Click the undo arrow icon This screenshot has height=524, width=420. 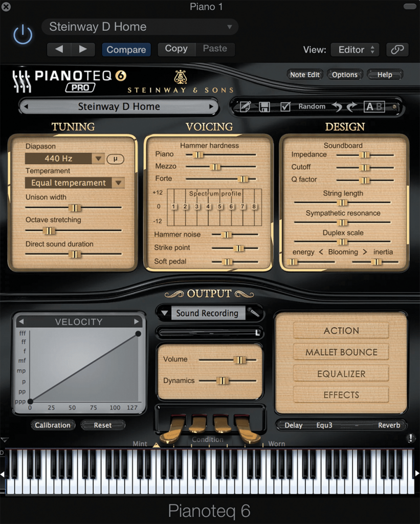pyautogui.click(x=337, y=107)
